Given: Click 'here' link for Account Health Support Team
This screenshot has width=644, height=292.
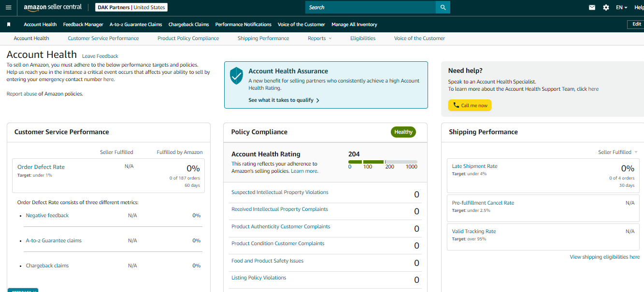Looking at the screenshot, I should (593, 89).
